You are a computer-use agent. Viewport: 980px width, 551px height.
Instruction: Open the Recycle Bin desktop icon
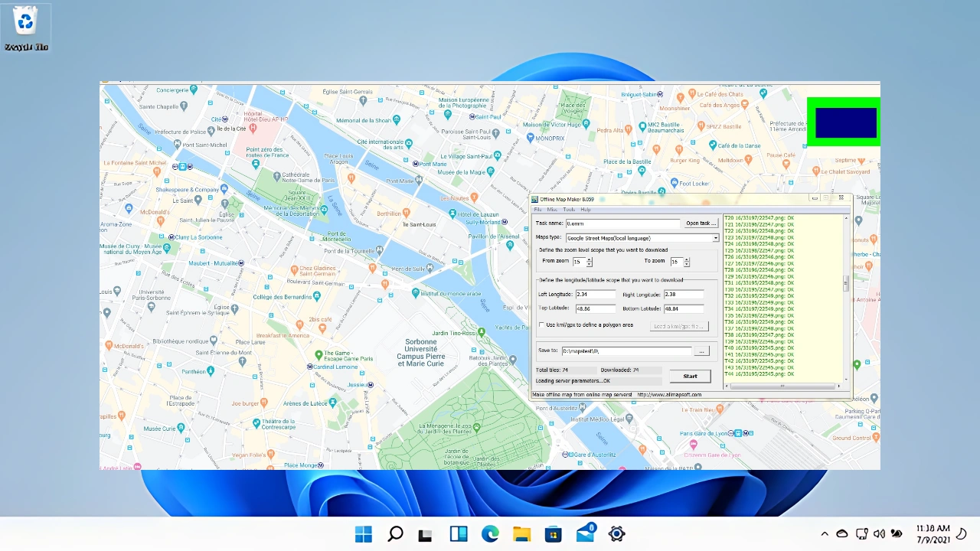pos(26,28)
